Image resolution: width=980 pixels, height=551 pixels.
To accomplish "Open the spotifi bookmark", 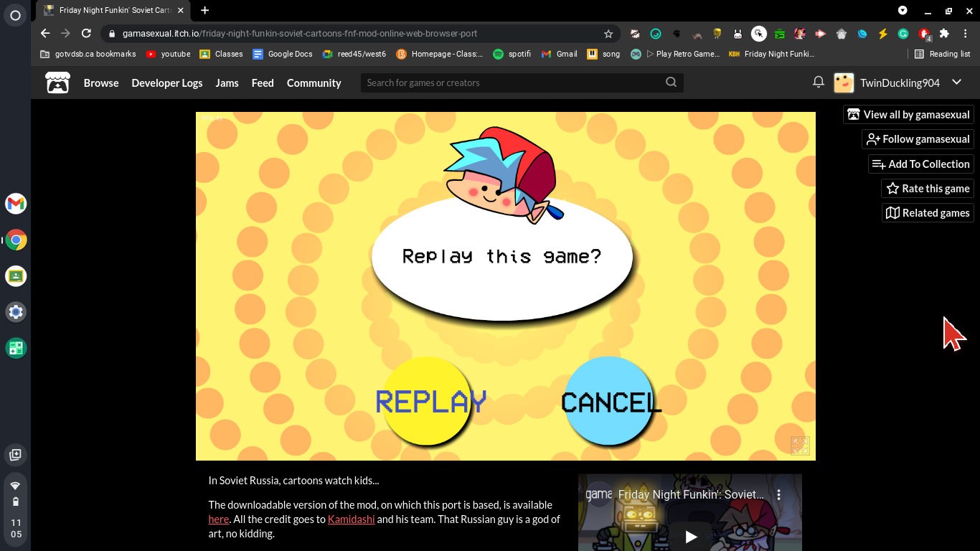I will click(x=512, y=54).
